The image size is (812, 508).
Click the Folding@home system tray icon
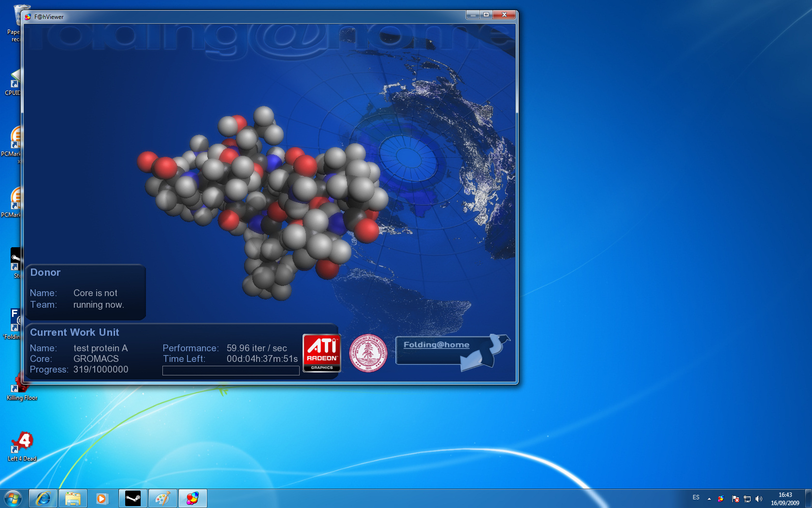click(x=721, y=498)
